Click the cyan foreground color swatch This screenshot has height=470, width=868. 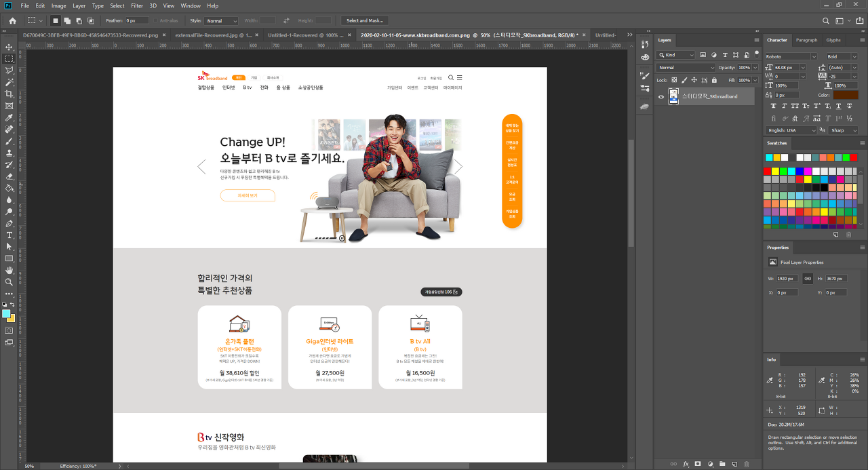[x=6, y=313]
